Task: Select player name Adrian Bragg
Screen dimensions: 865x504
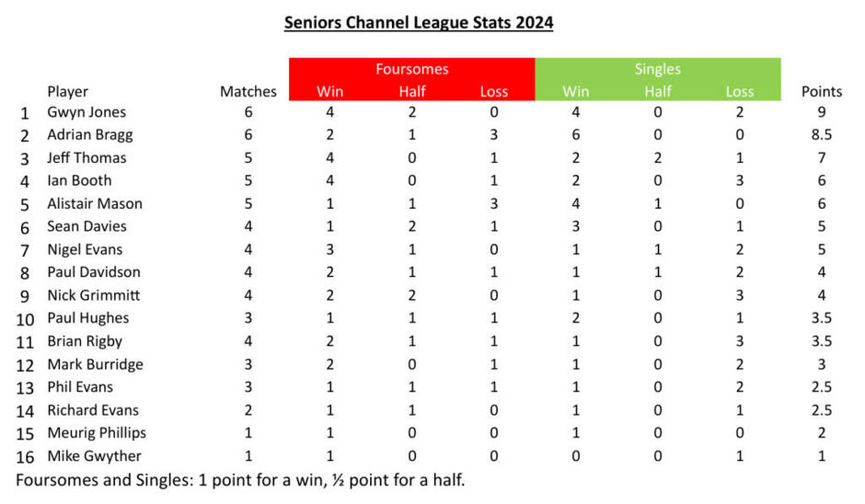Action: 90,134
